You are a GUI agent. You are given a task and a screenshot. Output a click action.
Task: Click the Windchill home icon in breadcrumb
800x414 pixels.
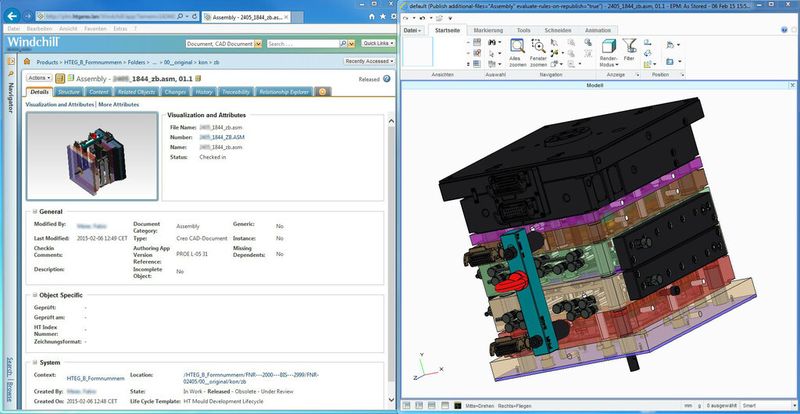click(x=29, y=62)
